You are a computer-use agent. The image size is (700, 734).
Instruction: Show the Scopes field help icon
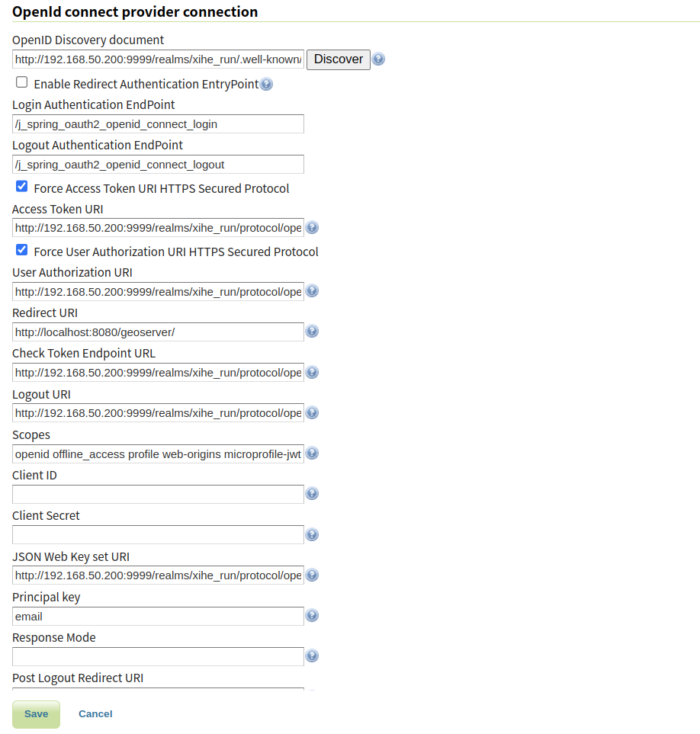[312, 454]
